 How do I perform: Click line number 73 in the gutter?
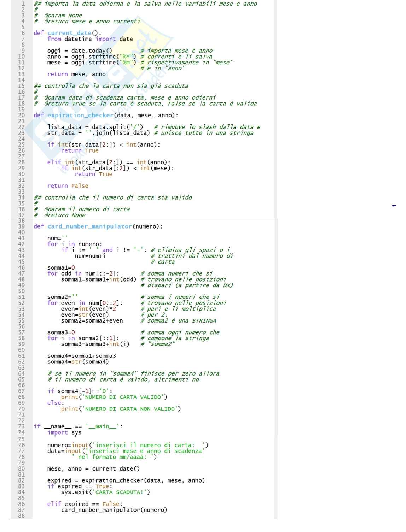[21, 426]
